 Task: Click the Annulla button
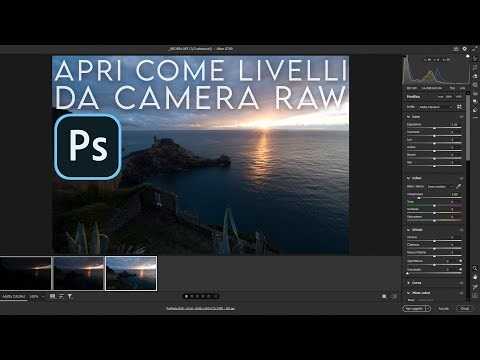443,309
